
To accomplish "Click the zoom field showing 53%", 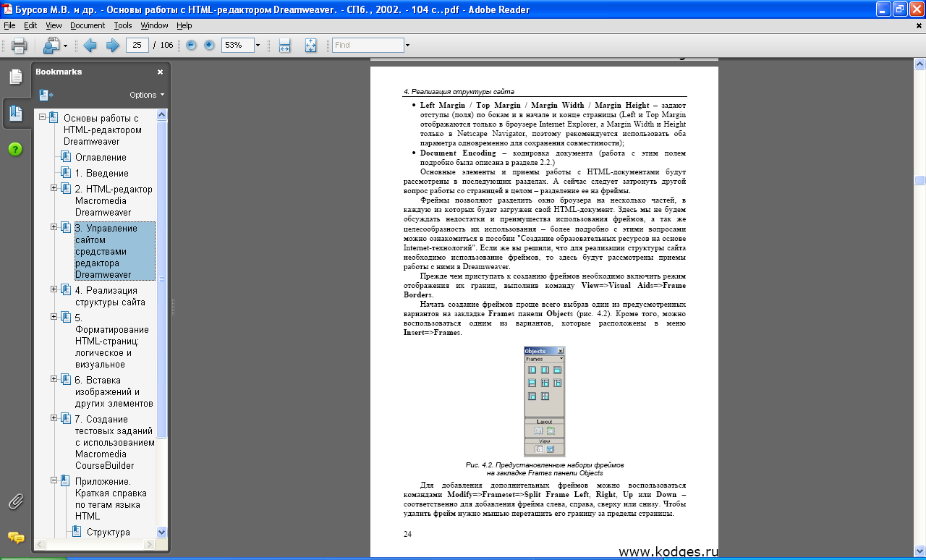I will coord(237,45).
